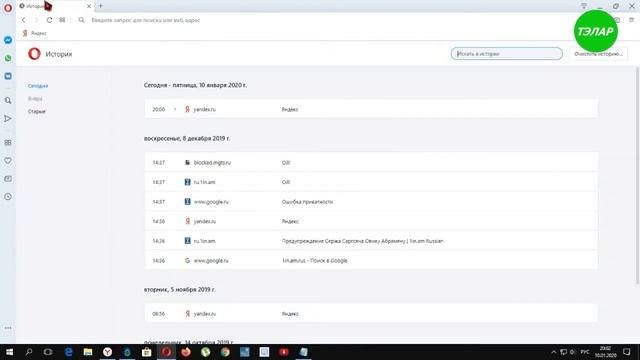Open a new tab with plus button

point(100,6)
